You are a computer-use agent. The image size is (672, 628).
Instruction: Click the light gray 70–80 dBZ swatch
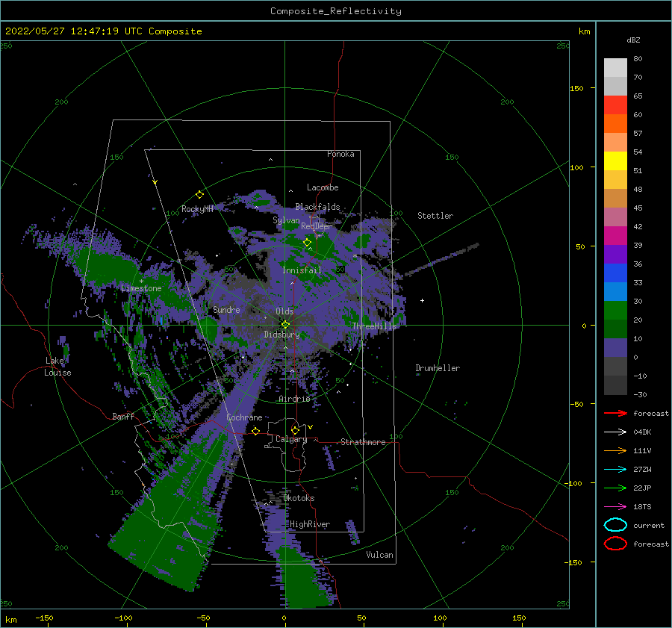(615, 68)
